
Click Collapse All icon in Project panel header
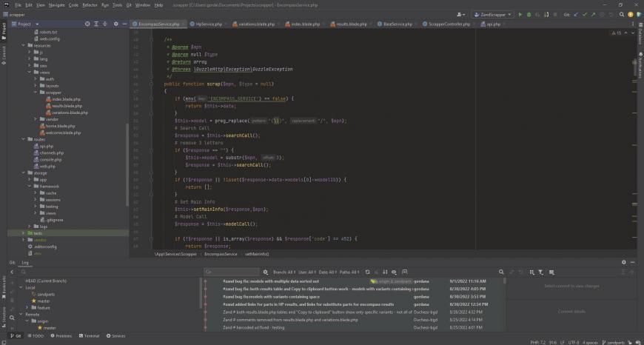[106, 24]
